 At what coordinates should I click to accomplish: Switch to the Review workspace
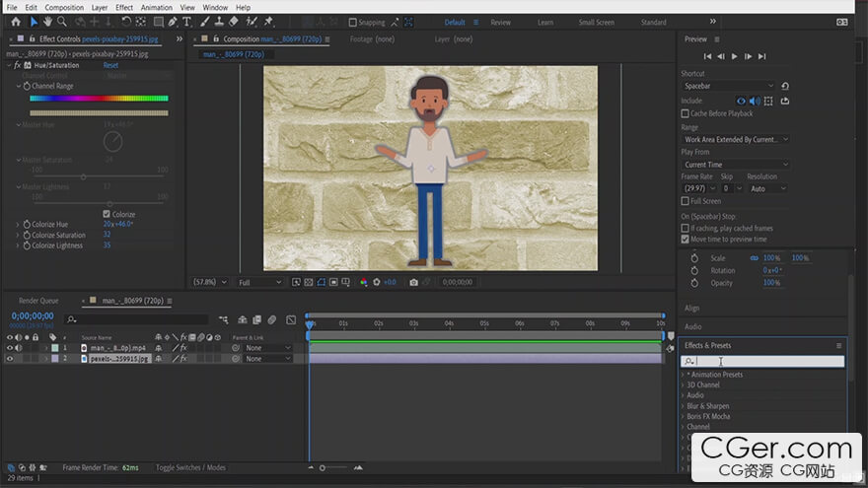500,22
